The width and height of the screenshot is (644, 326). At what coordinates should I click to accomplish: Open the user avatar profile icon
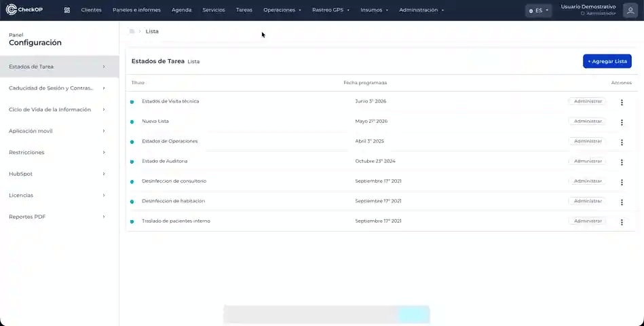630,10
